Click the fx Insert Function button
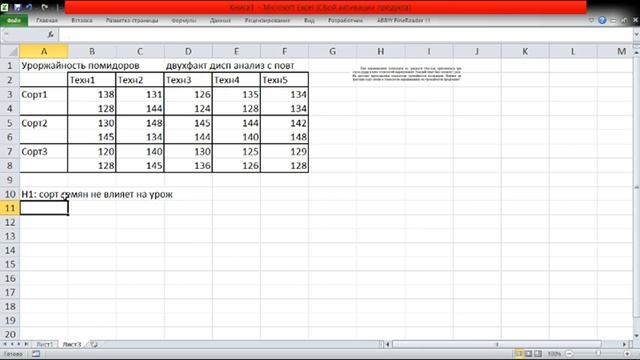This screenshot has height=360, width=640. click(51, 35)
